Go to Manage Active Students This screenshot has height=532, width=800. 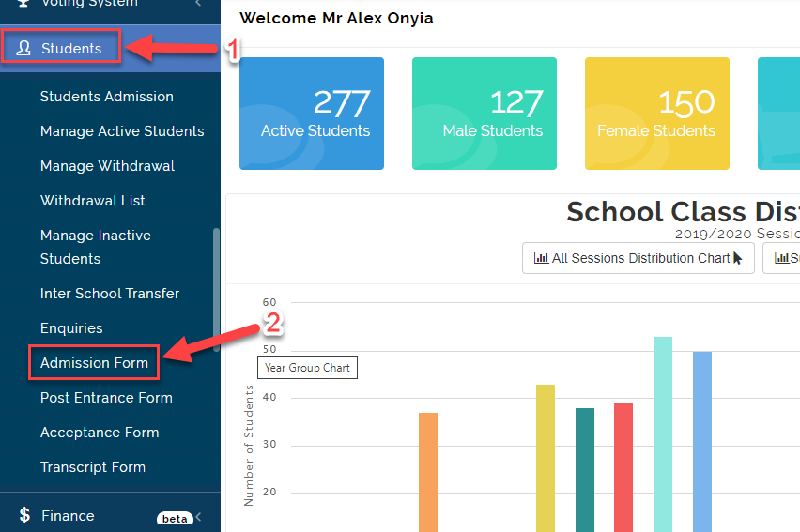[x=122, y=131]
